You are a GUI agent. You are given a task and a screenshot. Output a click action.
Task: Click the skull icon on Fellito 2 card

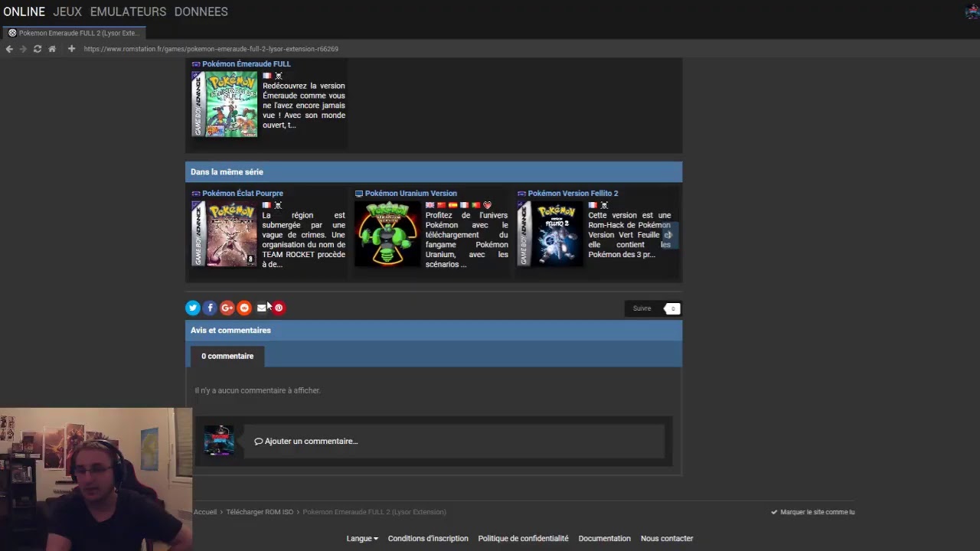click(604, 205)
